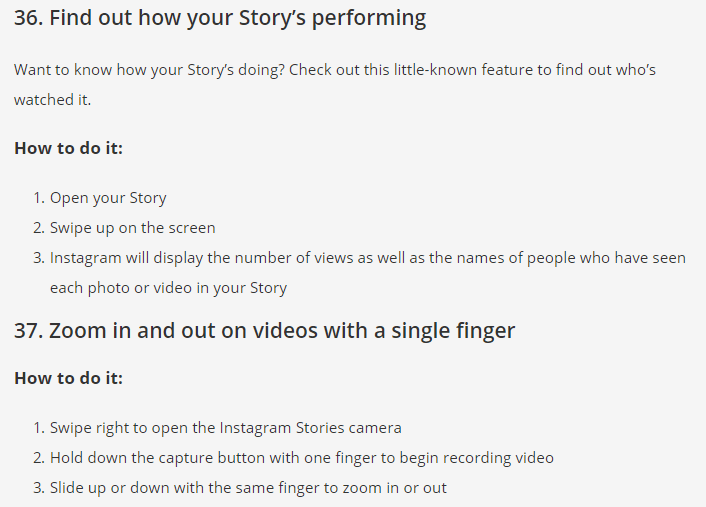Viewport: 706px width, 507px height.
Task: Click the "Slide up or down" step
Action: point(248,488)
